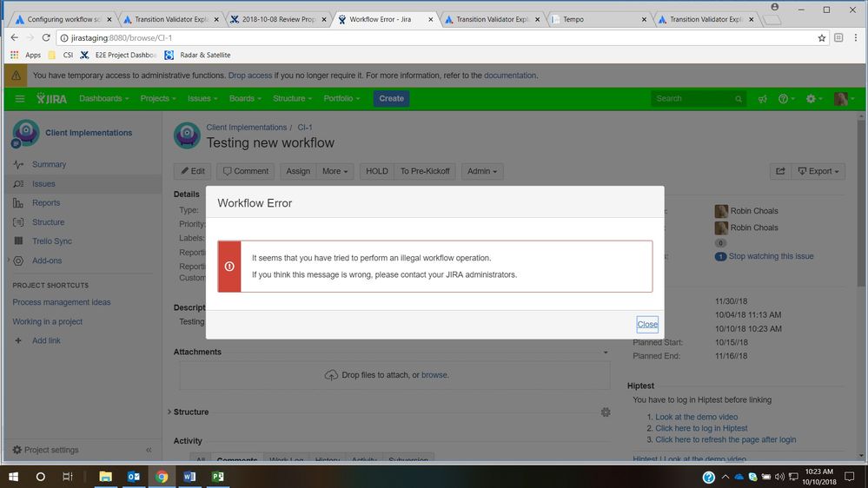
Task: Open the Help question mark menu
Action: [786, 98]
